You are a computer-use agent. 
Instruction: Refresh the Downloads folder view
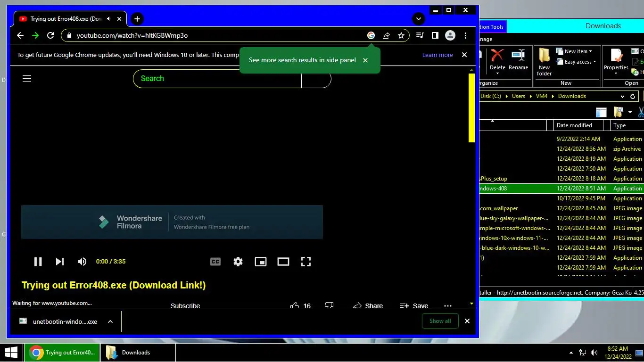pos(633,96)
